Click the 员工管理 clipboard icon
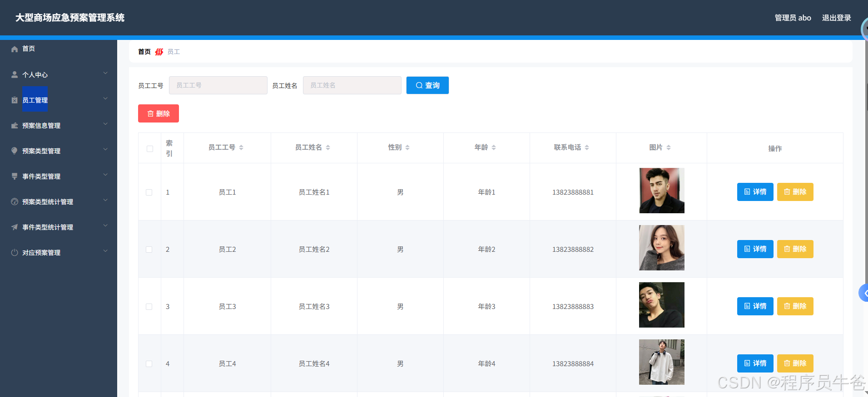Screen dimensions: 868x397 click(15, 100)
